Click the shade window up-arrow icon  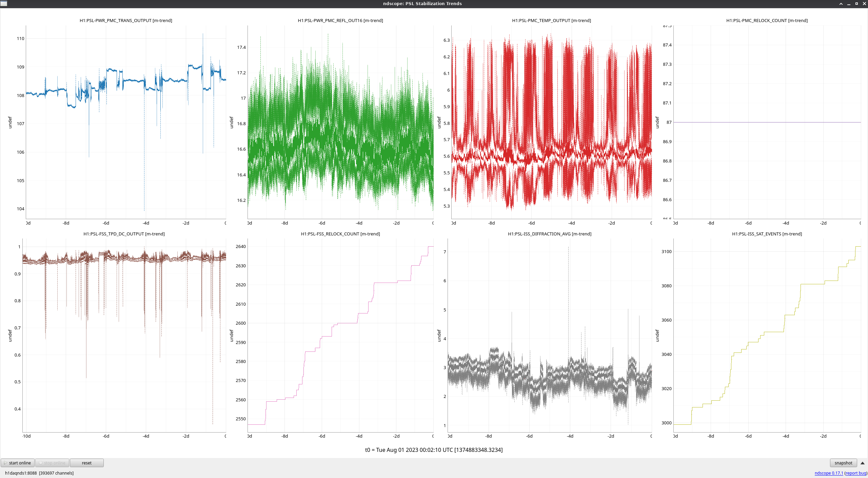(841, 4)
